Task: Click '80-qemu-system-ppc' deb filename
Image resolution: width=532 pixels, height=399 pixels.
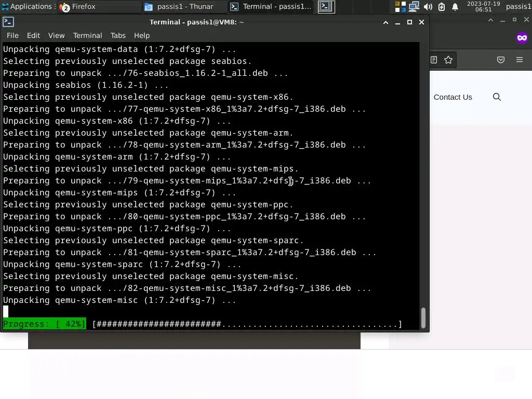Action: point(237,217)
